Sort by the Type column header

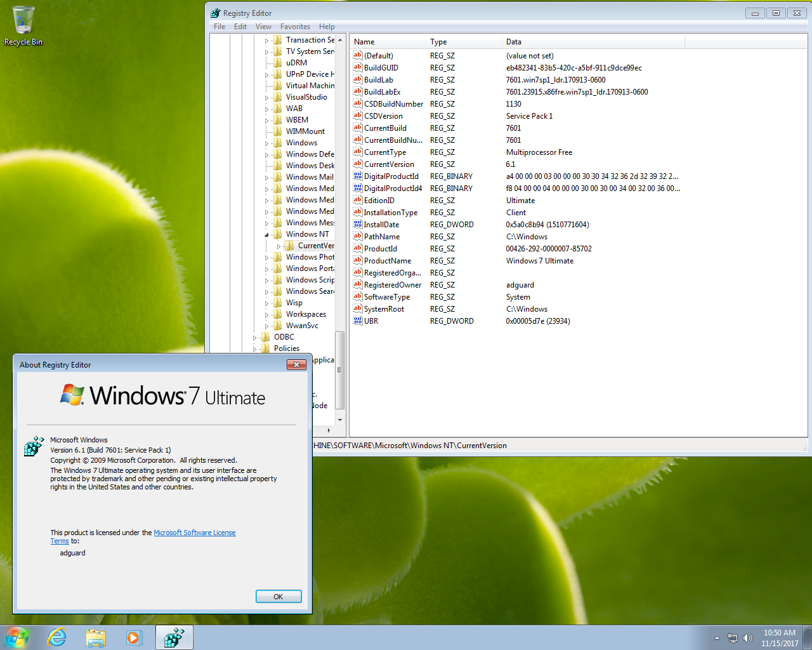(x=464, y=42)
